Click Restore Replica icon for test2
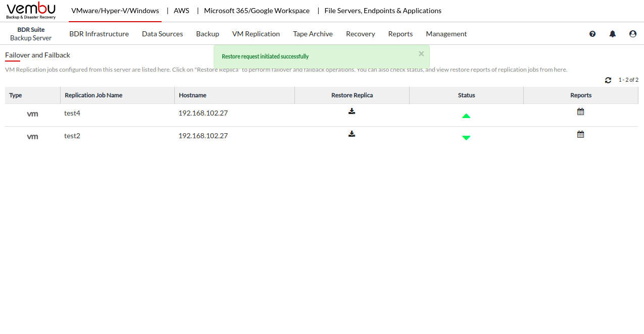 point(352,134)
